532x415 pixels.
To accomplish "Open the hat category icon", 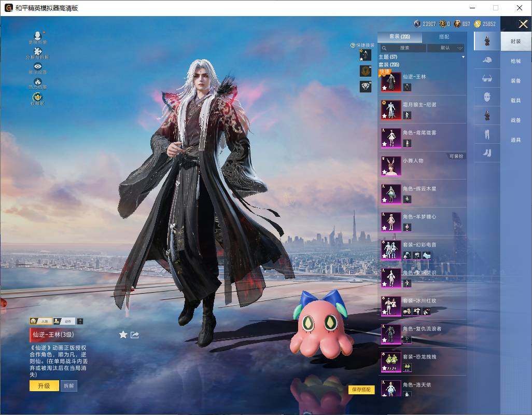I will point(487,60).
